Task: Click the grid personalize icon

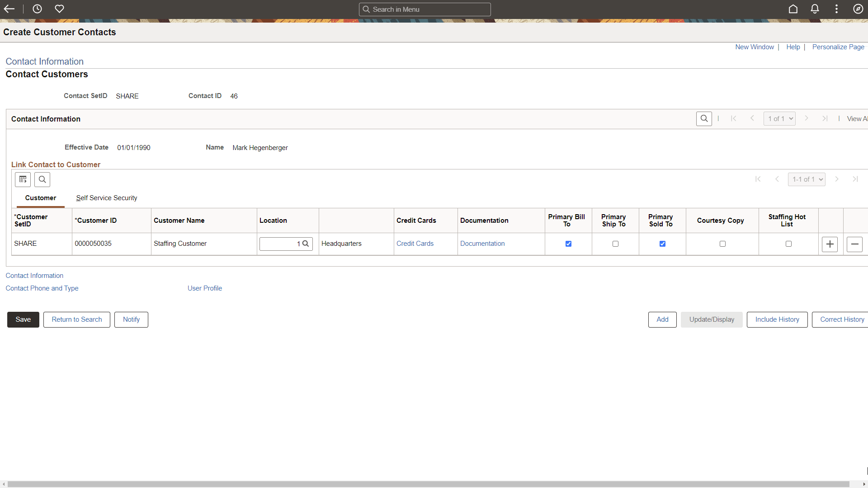Action: (23, 179)
